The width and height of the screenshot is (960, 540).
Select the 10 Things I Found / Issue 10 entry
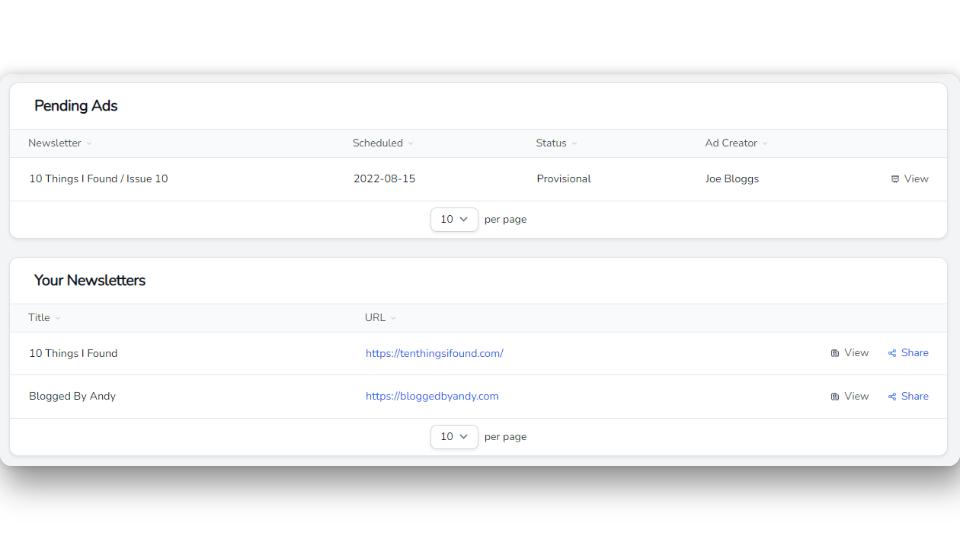[98, 179]
